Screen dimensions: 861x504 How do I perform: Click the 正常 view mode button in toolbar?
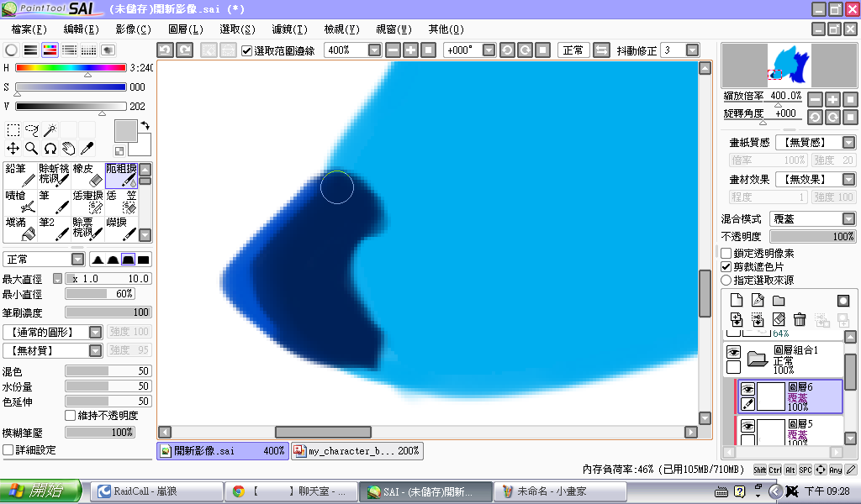(x=573, y=50)
